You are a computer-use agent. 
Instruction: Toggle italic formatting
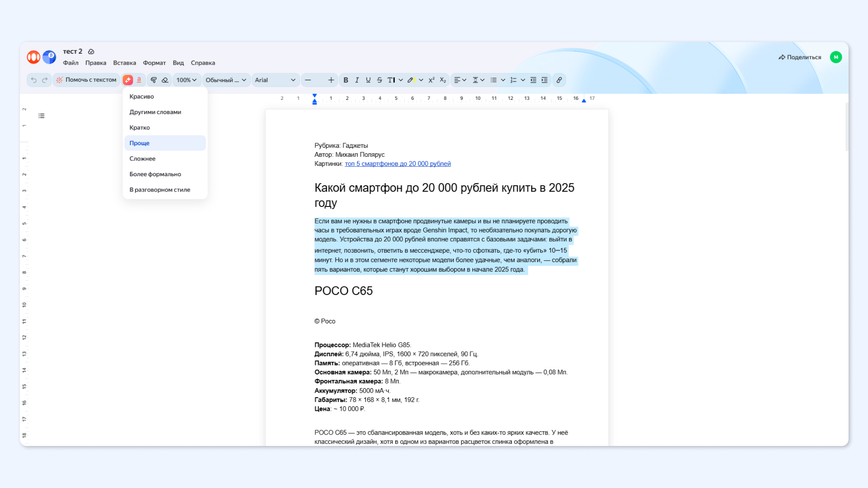357,80
